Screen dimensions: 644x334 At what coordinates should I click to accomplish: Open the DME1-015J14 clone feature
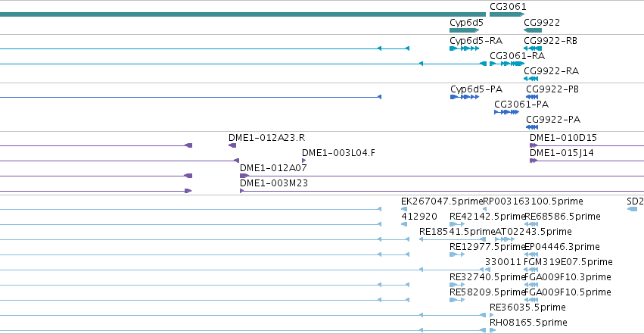tap(587, 161)
